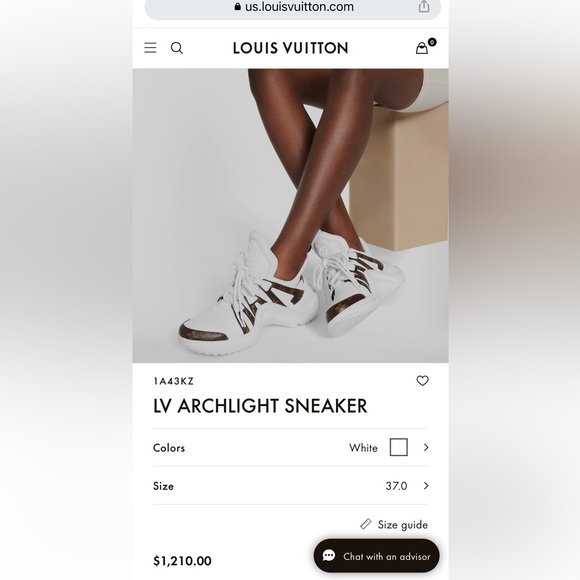Open the shopping bag icon

pyautogui.click(x=421, y=48)
